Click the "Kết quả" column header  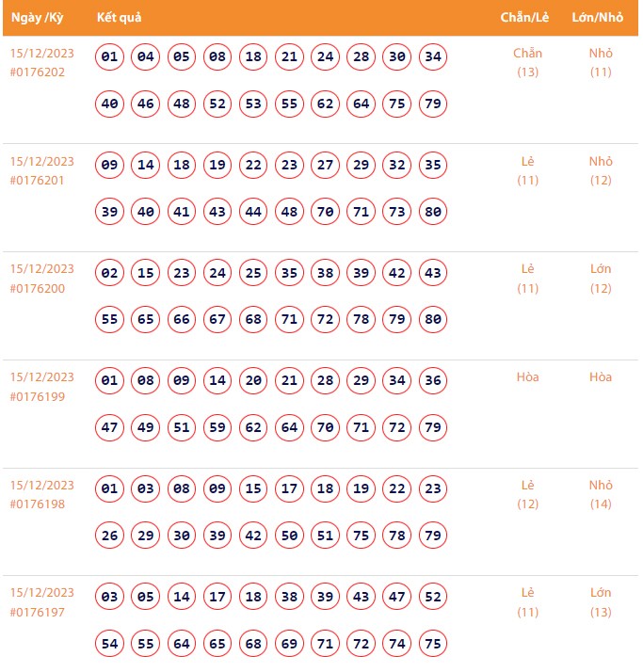pos(119,18)
